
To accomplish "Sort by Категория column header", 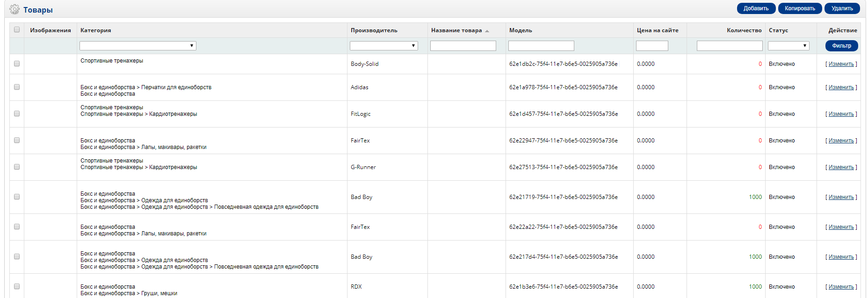I will click(96, 30).
